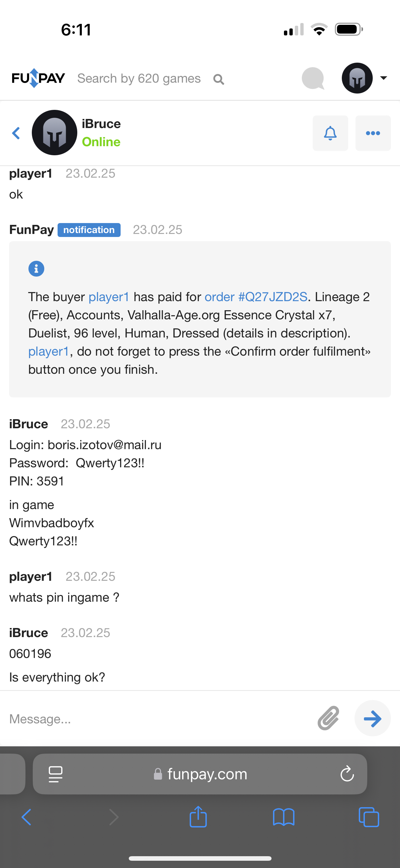Open the profile avatar dropdown menu
The height and width of the screenshot is (868, 400).
(364, 78)
